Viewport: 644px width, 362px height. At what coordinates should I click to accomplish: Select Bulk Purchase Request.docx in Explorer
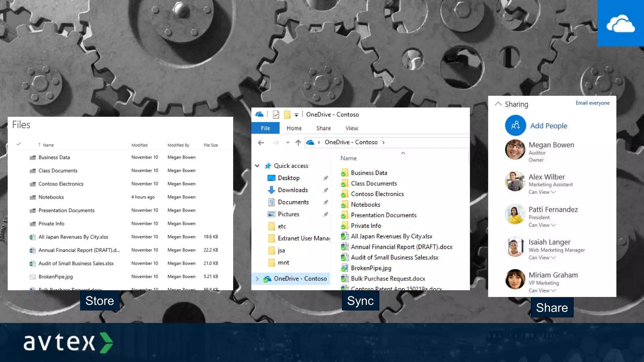tap(388, 278)
